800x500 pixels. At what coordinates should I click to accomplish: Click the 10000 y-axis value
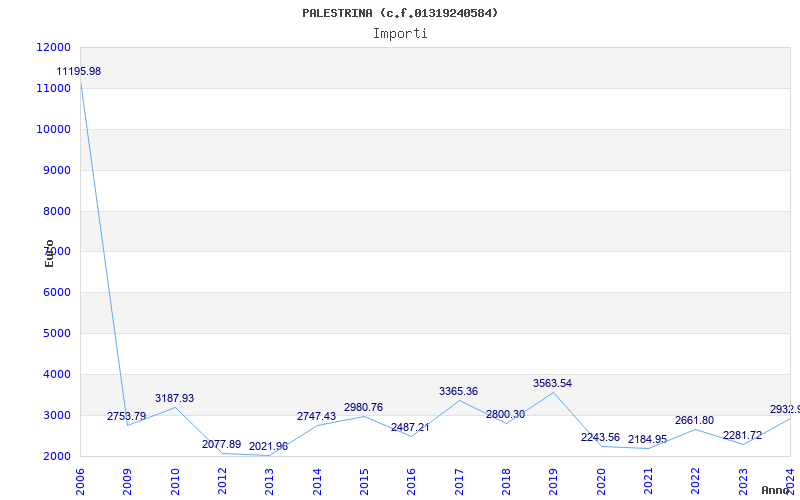click(53, 129)
